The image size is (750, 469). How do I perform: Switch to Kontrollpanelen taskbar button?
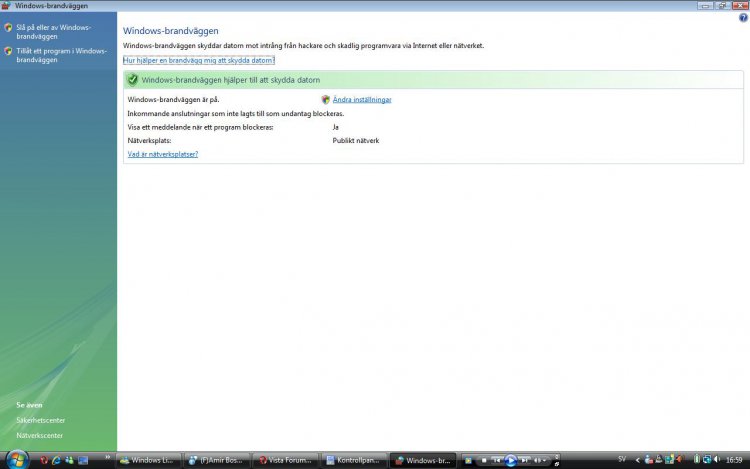click(354, 460)
